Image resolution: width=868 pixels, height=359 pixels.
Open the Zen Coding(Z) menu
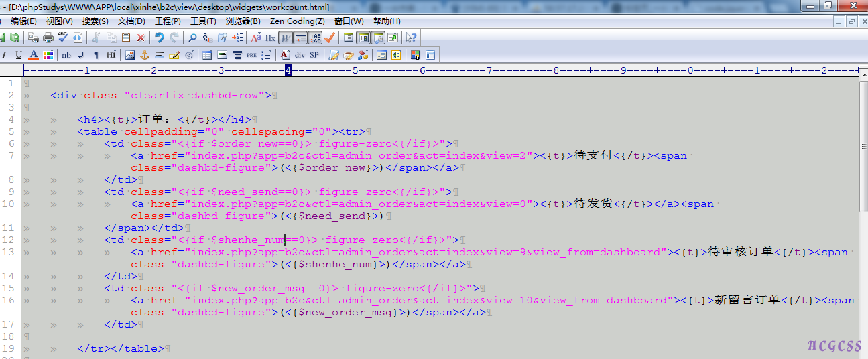pyautogui.click(x=297, y=21)
